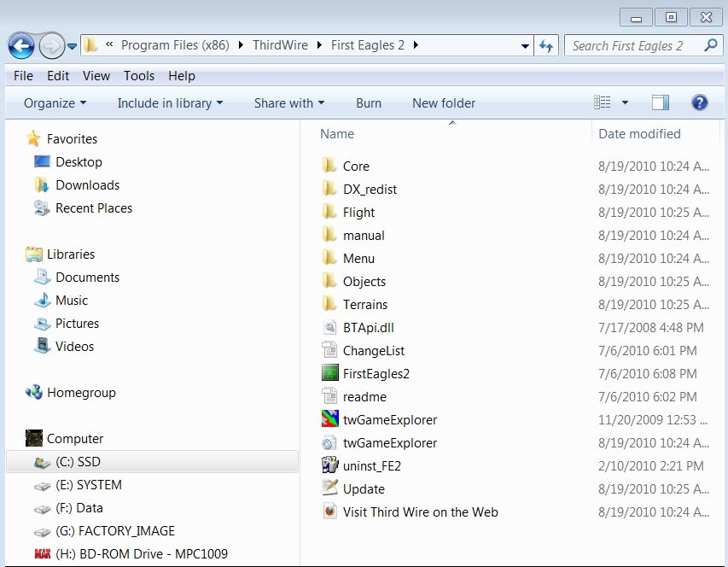Select Libraries in navigation pane
The height and width of the screenshot is (567, 728).
(x=71, y=254)
